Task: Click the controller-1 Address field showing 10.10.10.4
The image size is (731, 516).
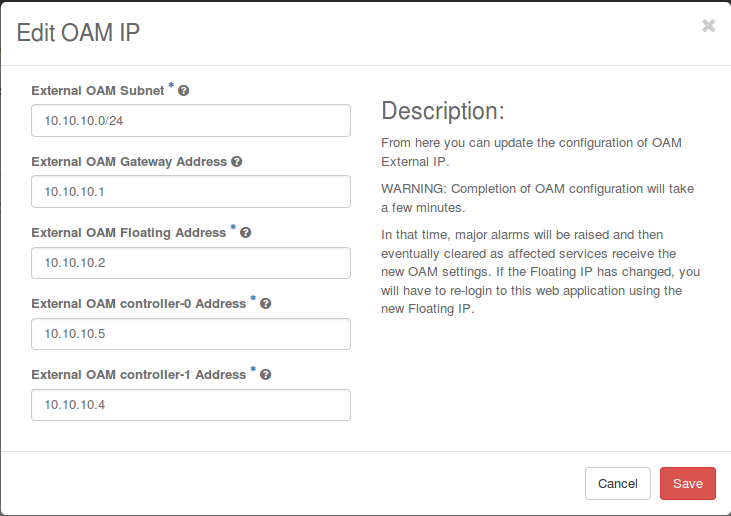Action: tap(191, 404)
